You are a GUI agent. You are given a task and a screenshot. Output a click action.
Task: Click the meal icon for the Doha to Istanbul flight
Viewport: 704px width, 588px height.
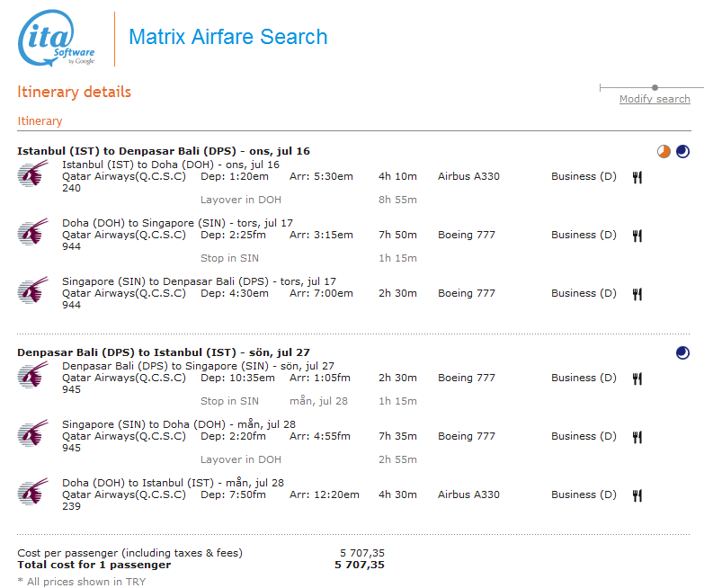pyautogui.click(x=637, y=495)
